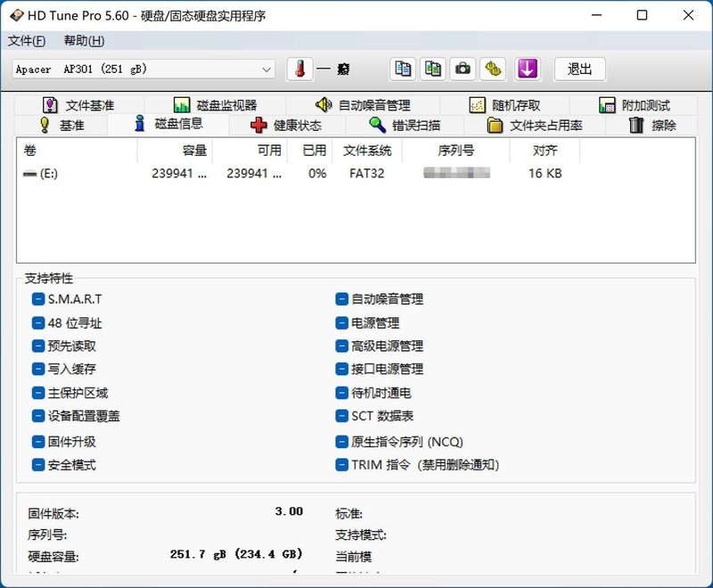
Task: Click the speaker icon on 自动噪音管理 tab
Action: pyautogui.click(x=325, y=104)
